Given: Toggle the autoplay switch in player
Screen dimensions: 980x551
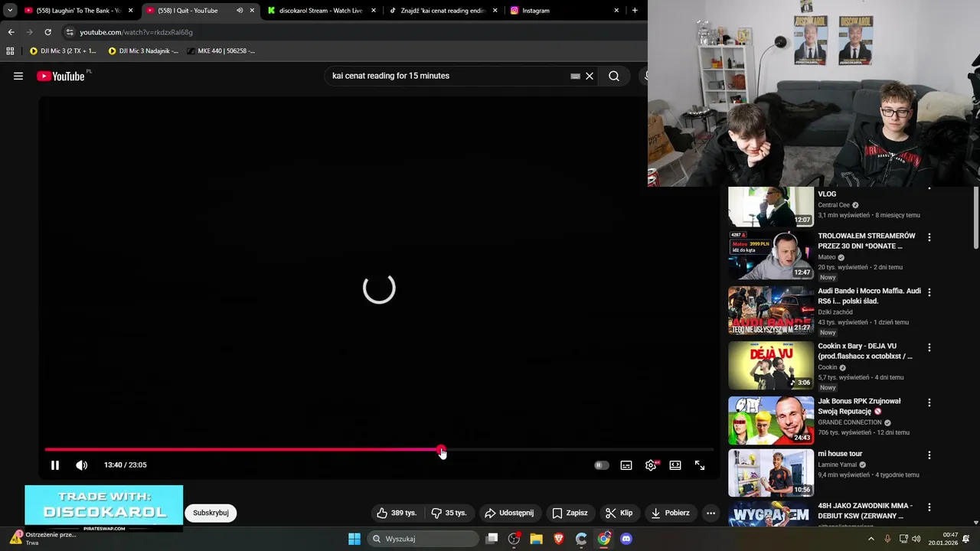Looking at the screenshot, I should (x=602, y=465).
